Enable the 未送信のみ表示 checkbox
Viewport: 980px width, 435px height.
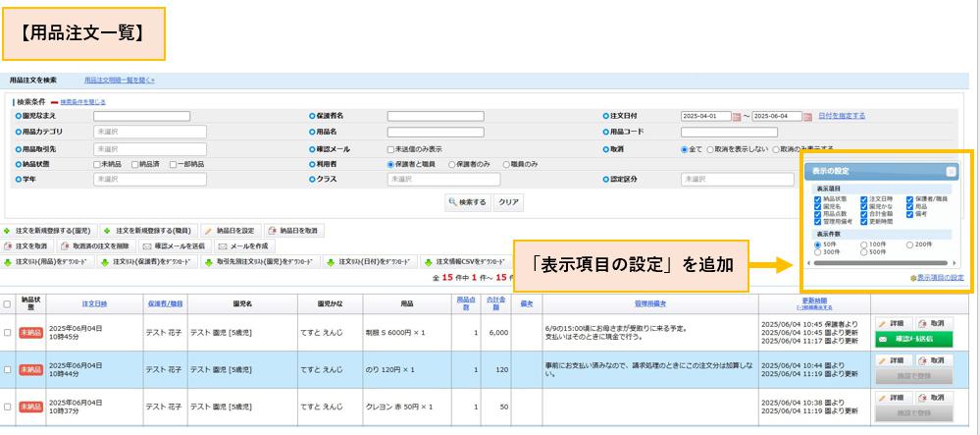(x=391, y=148)
